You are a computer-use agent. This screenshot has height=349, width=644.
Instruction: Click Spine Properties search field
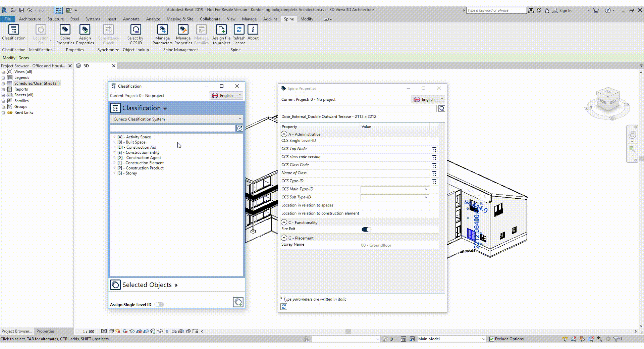coord(358,109)
